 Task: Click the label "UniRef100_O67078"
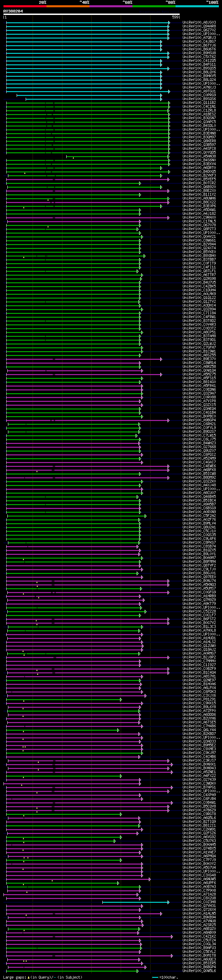[199, 225]
